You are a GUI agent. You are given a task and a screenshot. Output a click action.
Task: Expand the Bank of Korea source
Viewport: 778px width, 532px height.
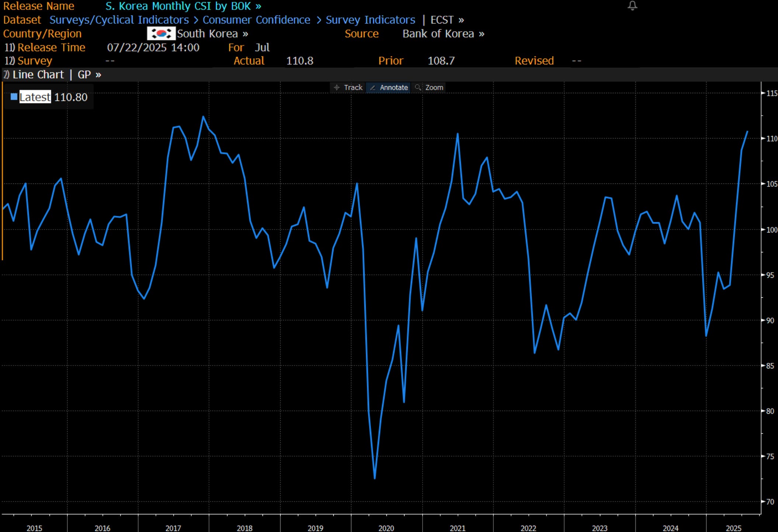(443, 34)
